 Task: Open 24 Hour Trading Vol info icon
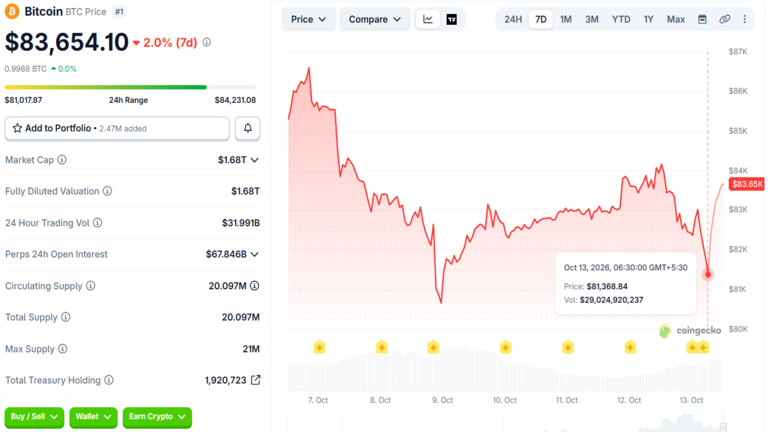97,223
